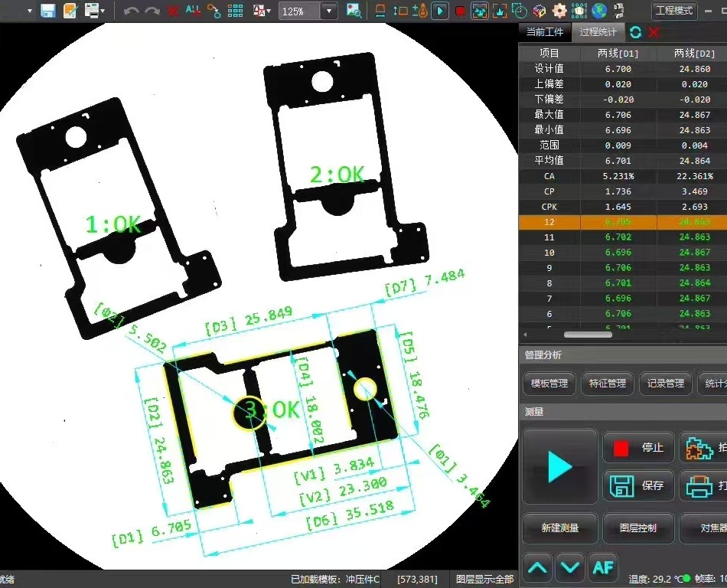Click the red X icon beside tabs
Image resolution: width=727 pixels, height=588 pixels.
(x=654, y=32)
